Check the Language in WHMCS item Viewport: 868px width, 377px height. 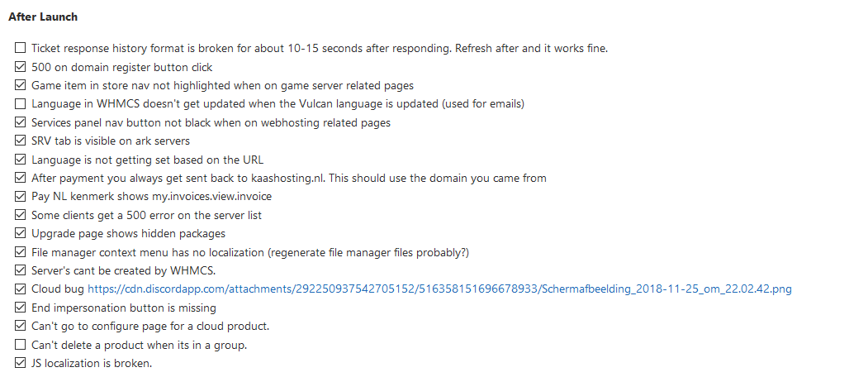point(21,104)
